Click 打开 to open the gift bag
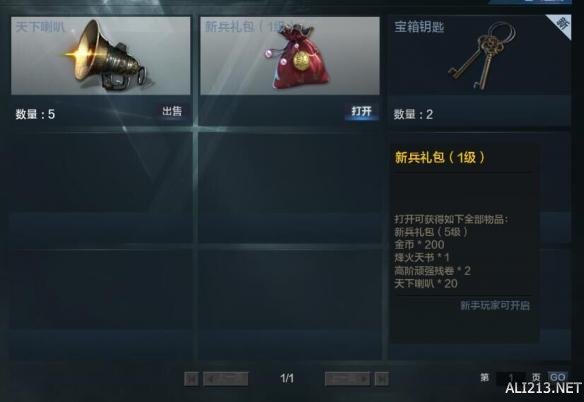This screenshot has width=584, height=402. tap(361, 111)
